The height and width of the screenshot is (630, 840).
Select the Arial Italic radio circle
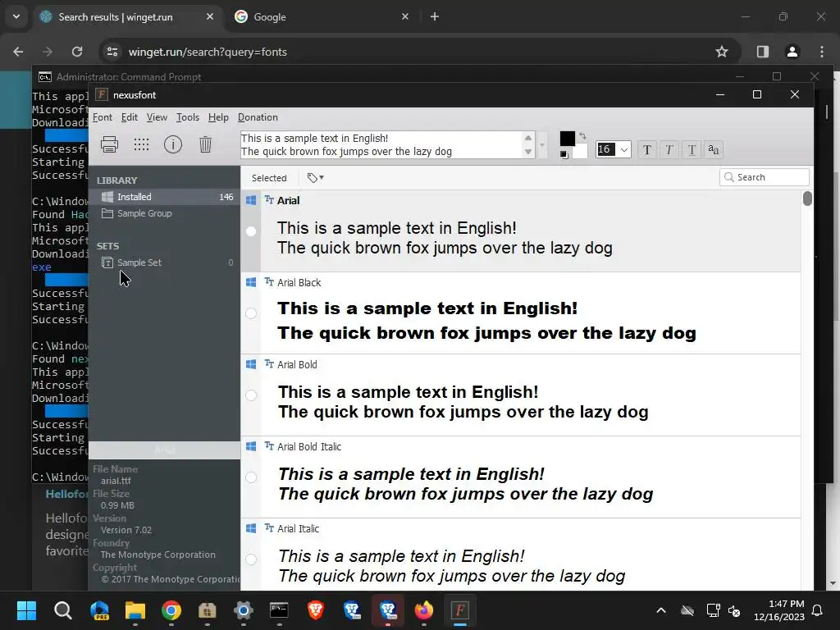click(251, 559)
